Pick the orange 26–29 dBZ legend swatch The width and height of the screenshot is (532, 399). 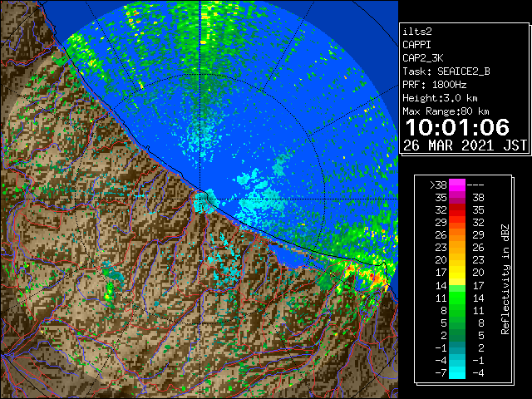pos(457,234)
